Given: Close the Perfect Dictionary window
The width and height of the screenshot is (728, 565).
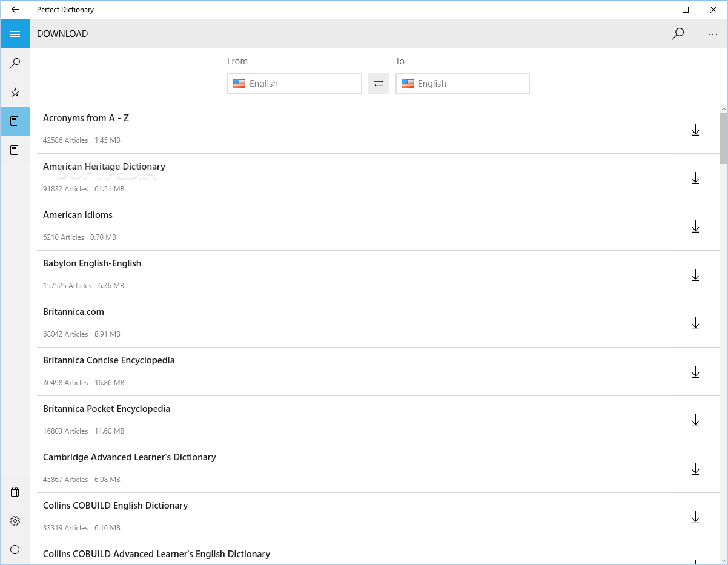Looking at the screenshot, I should coord(713,10).
